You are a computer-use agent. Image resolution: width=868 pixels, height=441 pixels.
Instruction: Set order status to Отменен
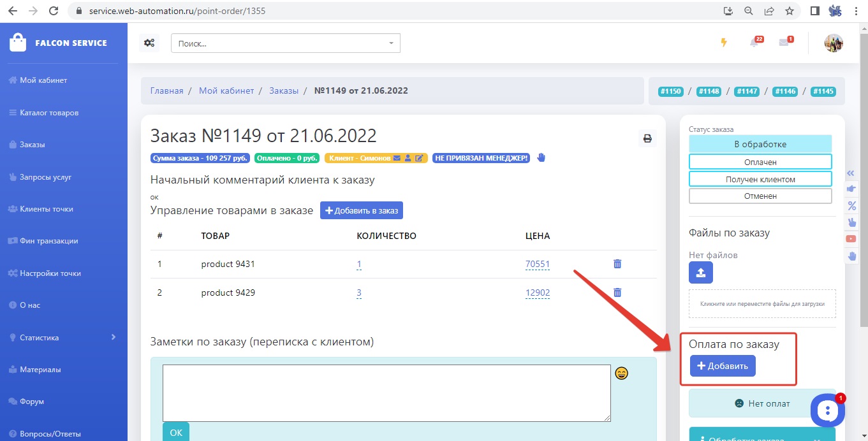760,196
